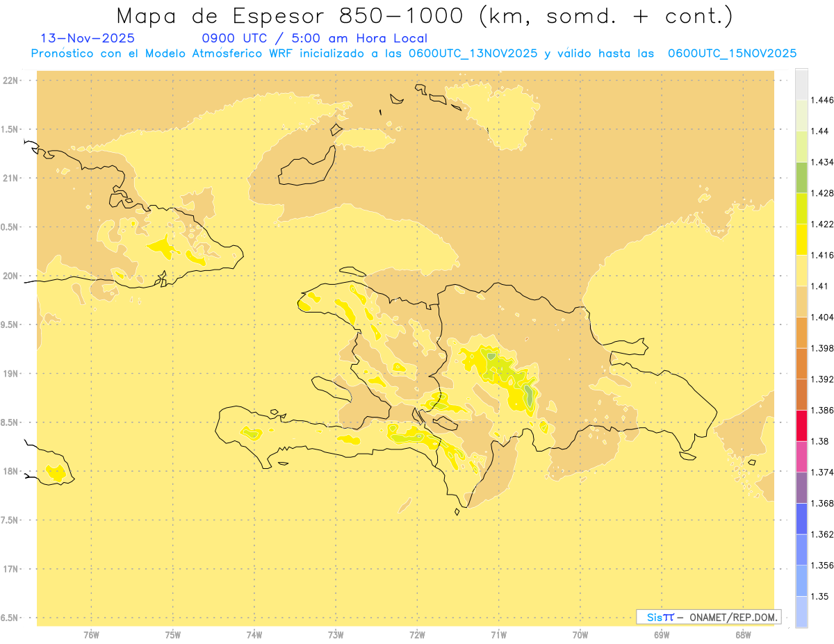Click the 18N latitude axis label
The width and height of the screenshot is (834, 644).
[10, 471]
